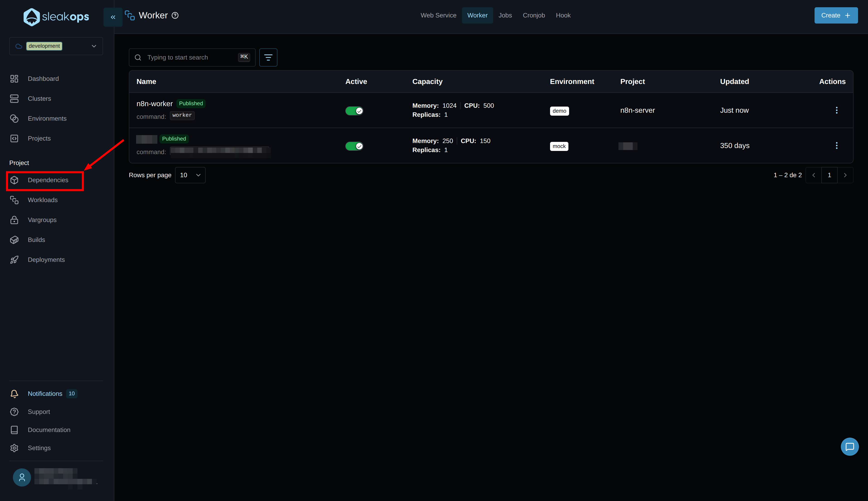Viewport: 868px width, 501px height.
Task: Open the filter options icon
Action: click(x=268, y=57)
